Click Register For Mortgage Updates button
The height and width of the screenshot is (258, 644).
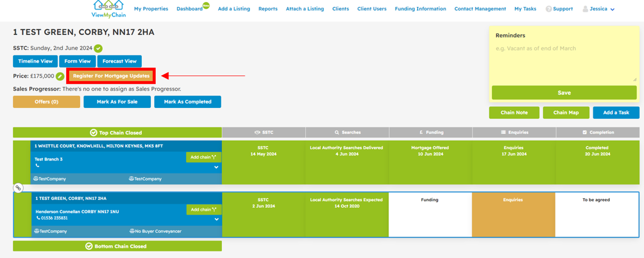[111, 76]
